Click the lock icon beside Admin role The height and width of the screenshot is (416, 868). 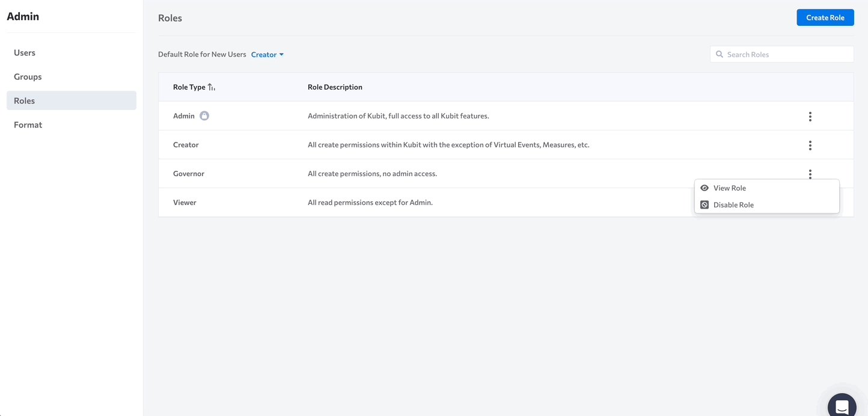pyautogui.click(x=204, y=116)
